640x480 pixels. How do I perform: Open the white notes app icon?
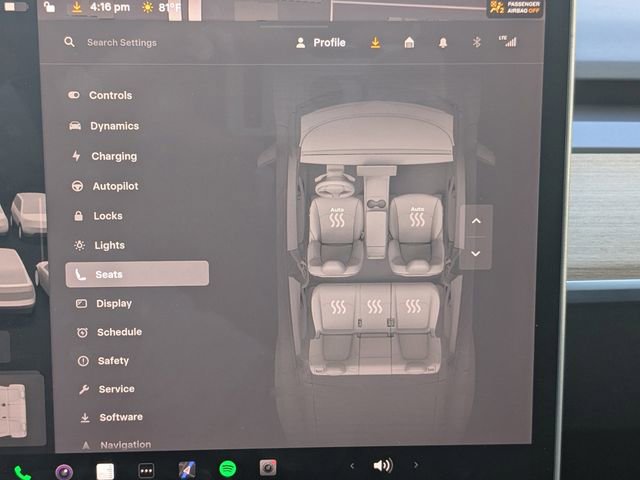[x=105, y=471]
